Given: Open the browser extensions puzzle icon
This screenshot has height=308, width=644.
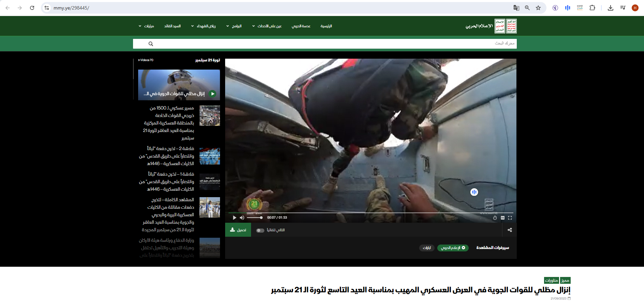Looking at the screenshot, I should 592,8.
